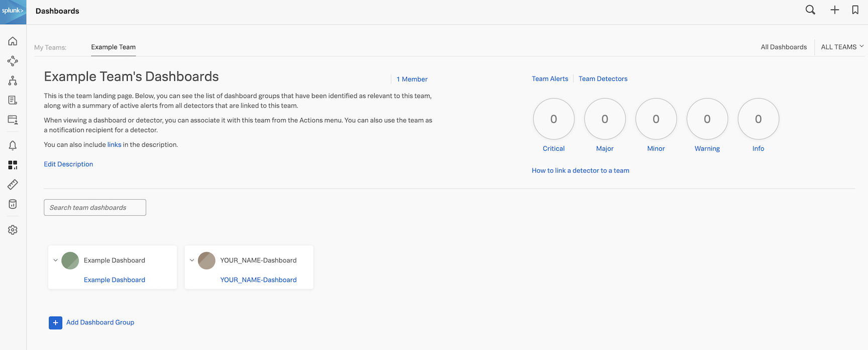Open Infrastructure hierarchy icon in sidebar
The height and width of the screenshot is (350, 868).
tap(13, 80)
